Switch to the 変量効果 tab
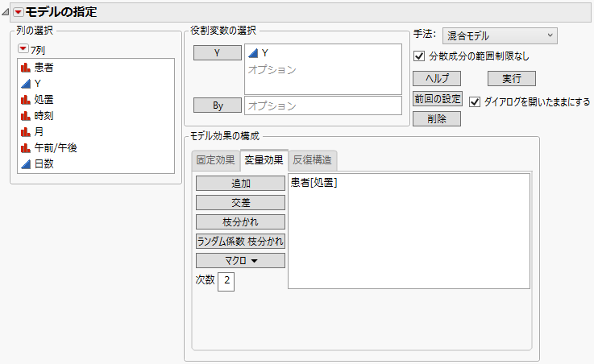The height and width of the screenshot is (364, 594). (264, 160)
